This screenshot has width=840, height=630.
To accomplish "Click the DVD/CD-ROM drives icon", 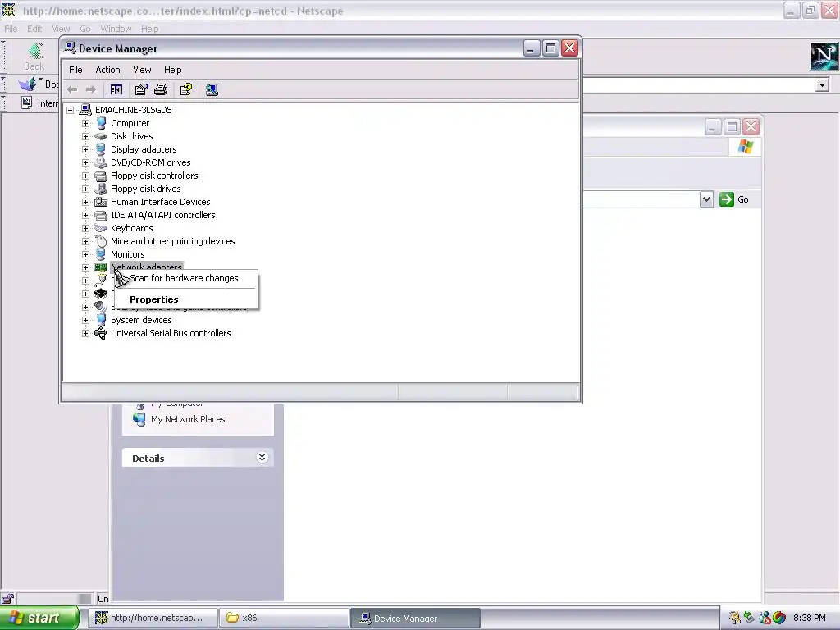I will coord(101,162).
